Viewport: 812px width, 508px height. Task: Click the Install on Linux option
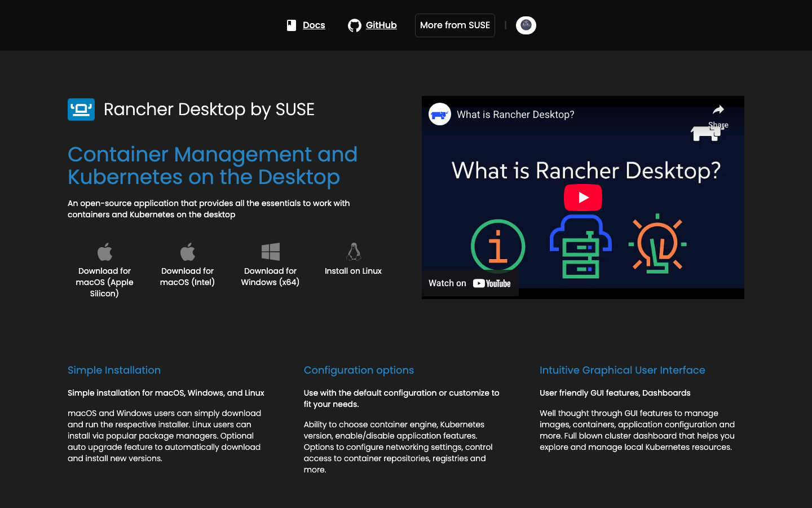[x=353, y=271]
